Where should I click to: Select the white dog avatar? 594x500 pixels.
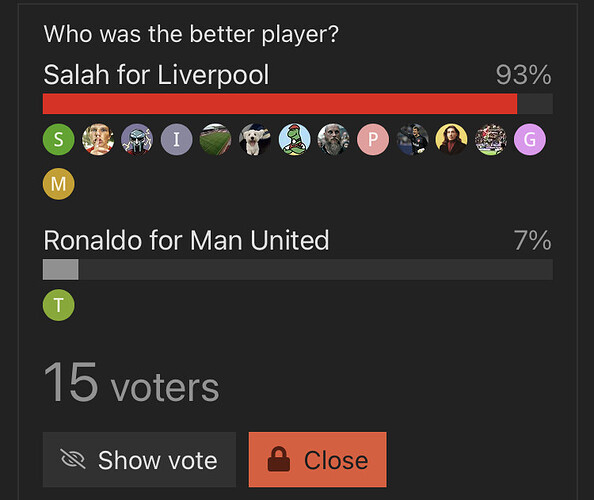coord(255,139)
